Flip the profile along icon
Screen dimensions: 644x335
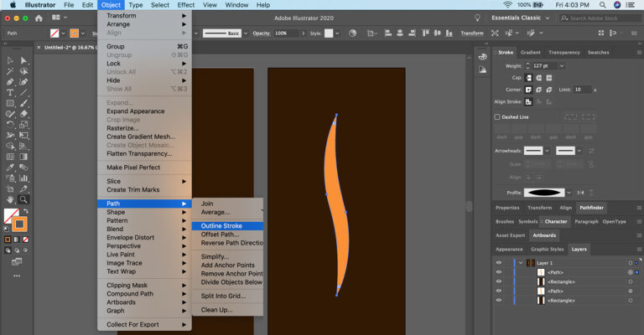[x=580, y=193]
